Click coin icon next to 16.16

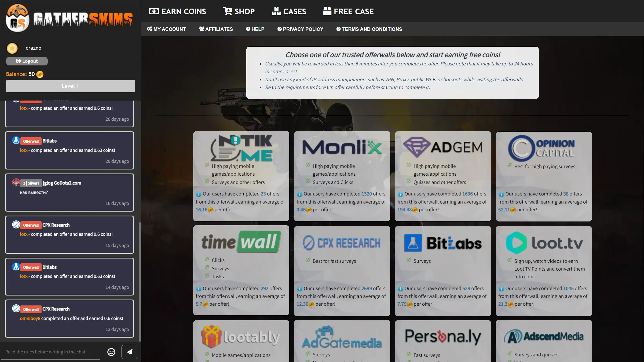coord(211,210)
